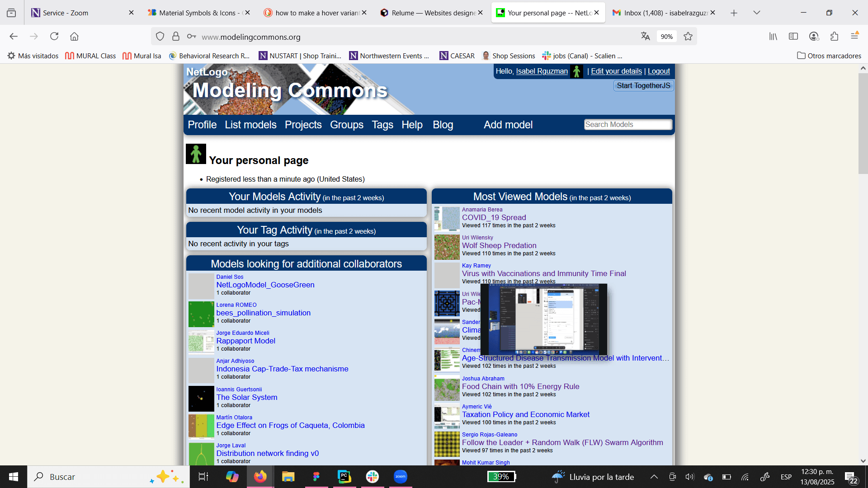Expand the list all tabs chevron

pyautogui.click(x=756, y=13)
